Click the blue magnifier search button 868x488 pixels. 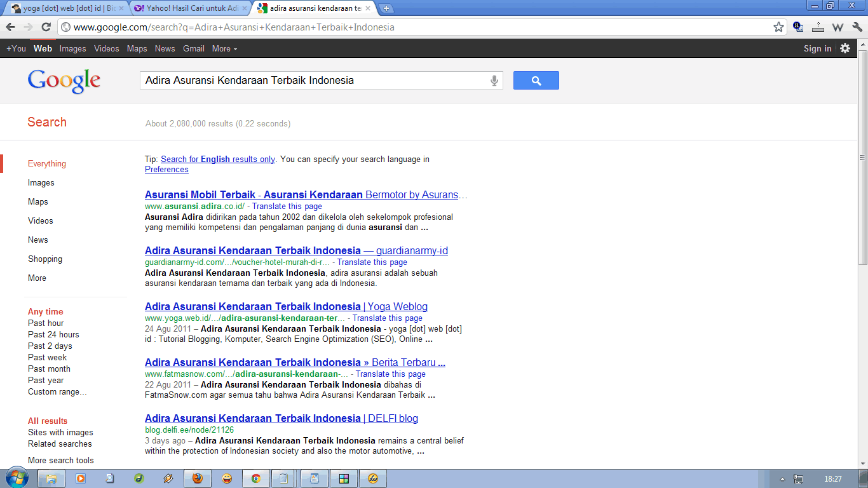click(536, 80)
